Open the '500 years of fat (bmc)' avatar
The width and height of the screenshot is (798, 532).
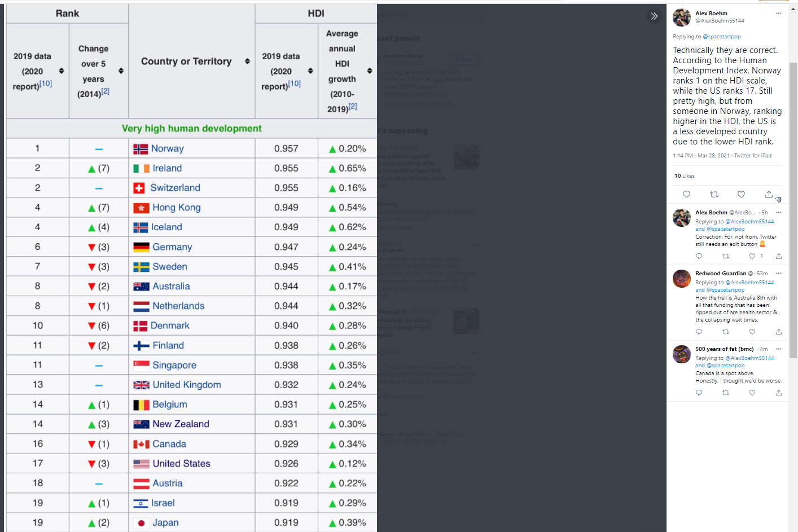click(x=682, y=354)
